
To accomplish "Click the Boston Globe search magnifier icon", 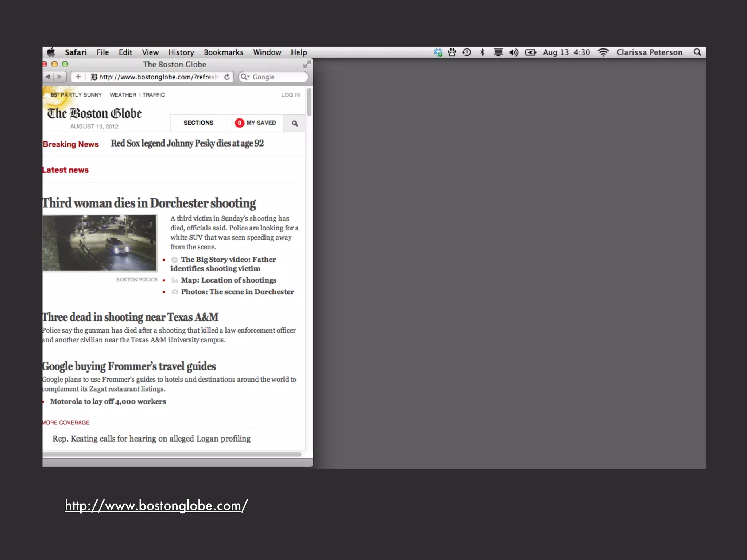I will point(295,123).
